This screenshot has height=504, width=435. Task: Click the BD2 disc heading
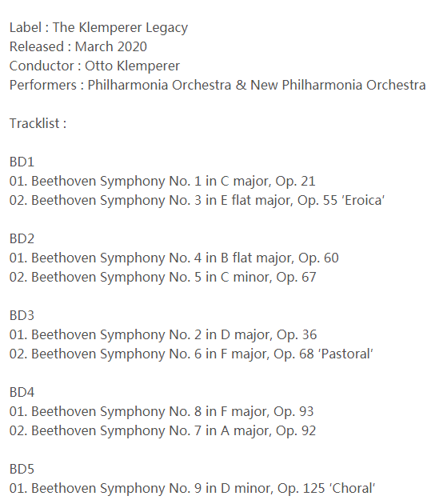[x=22, y=238]
